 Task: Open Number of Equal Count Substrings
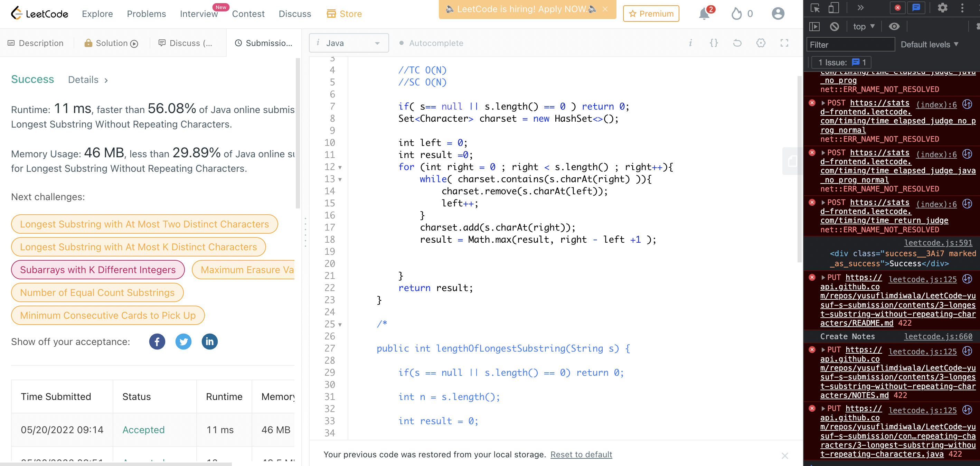point(97,292)
